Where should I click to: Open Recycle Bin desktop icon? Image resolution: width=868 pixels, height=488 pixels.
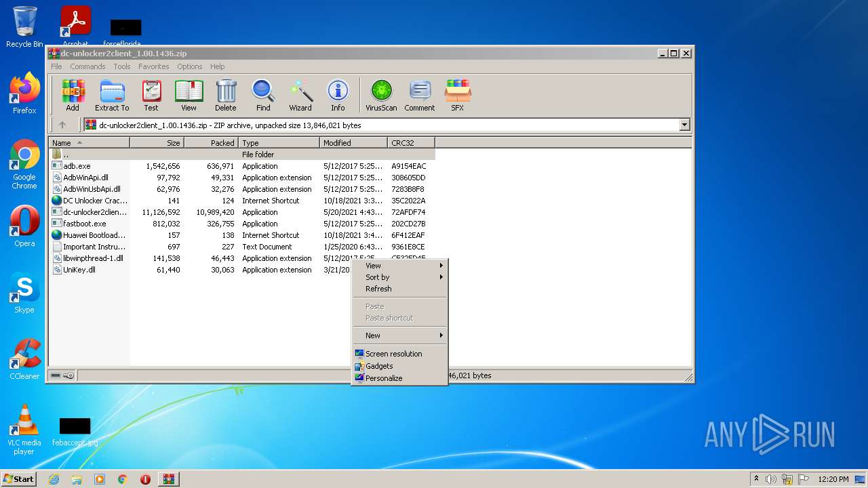point(24,27)
